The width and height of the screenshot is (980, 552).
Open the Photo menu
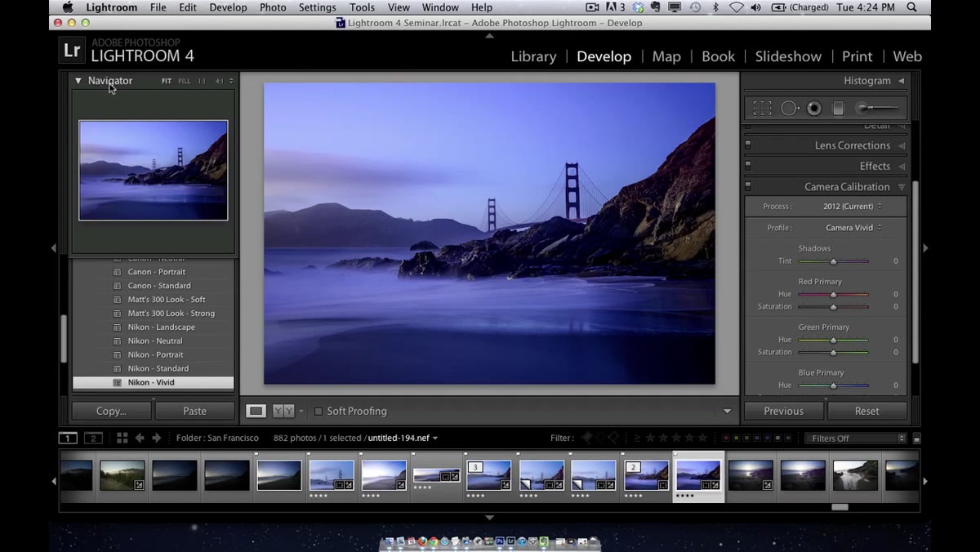pyautogui.click(x=273, y=7)
